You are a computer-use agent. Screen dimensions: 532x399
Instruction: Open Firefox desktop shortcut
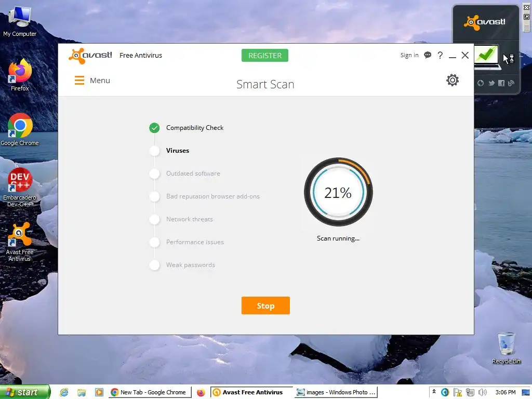[x=20, y=75]
